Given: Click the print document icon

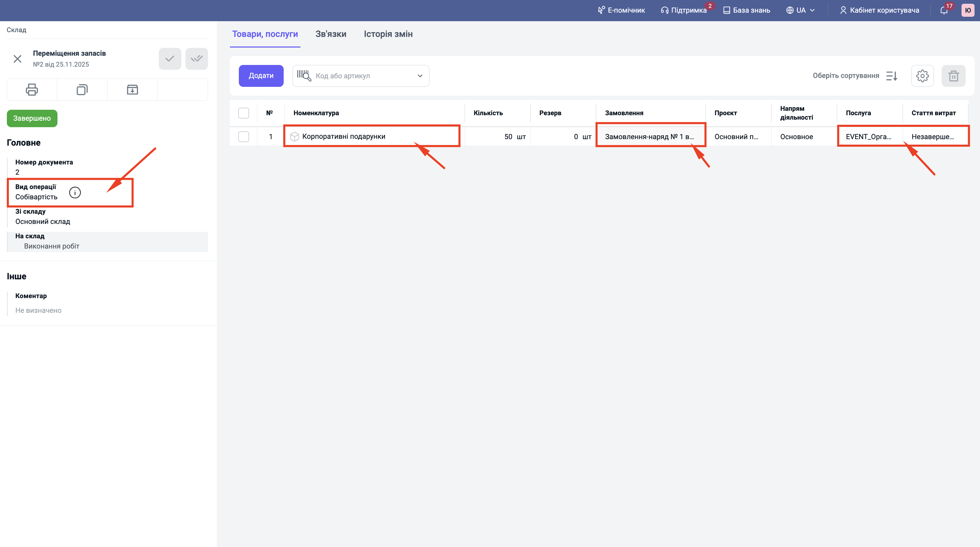Looking at the screenshot, I should click(x=31, y=90).
